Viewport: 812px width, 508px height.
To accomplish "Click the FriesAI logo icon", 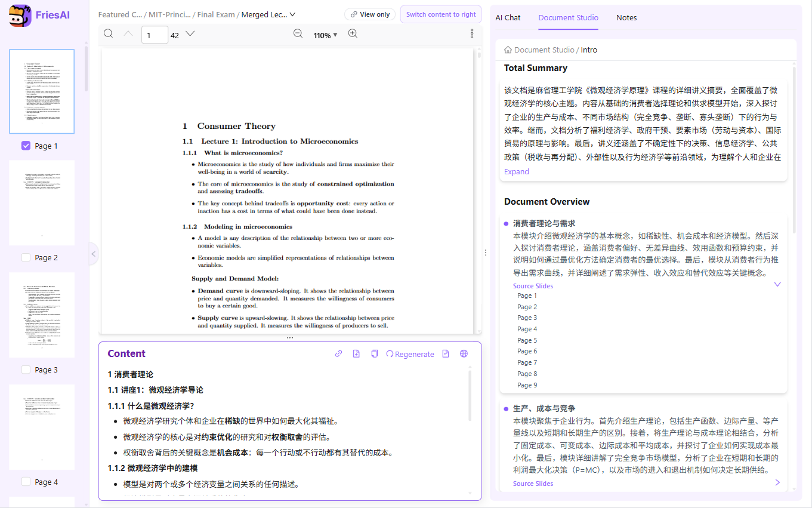I will pyautogui.click(x=20, y=16).
